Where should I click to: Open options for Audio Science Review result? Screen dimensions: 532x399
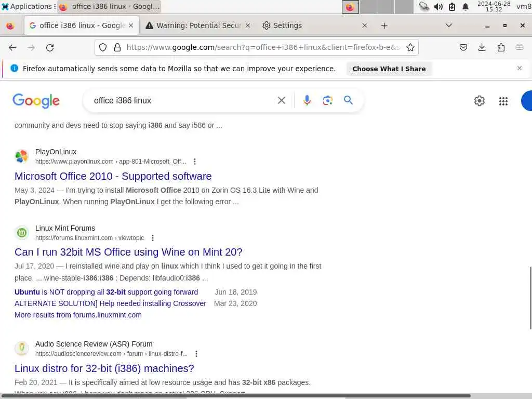[196, 354]
